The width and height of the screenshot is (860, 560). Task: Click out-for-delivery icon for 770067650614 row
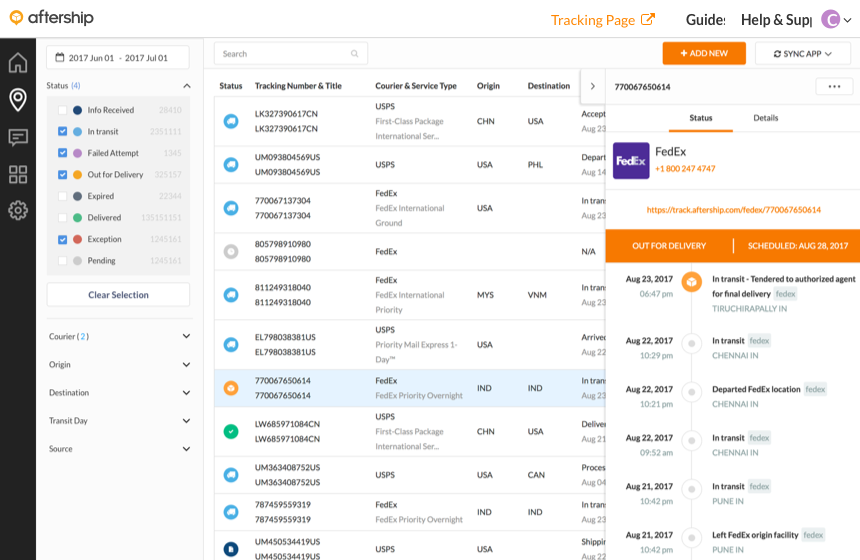231,388
